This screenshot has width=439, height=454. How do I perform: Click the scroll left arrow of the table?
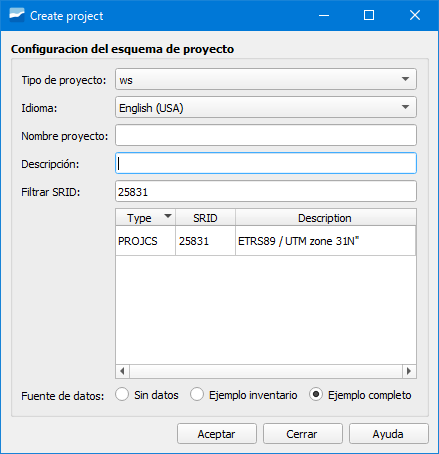pyautogui.click(x=122, y=371)
